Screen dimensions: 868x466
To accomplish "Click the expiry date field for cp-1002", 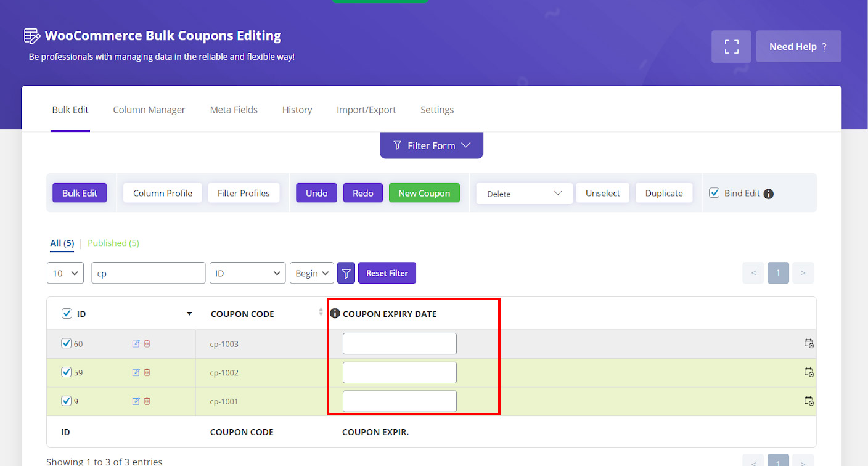I will (399, 372).
